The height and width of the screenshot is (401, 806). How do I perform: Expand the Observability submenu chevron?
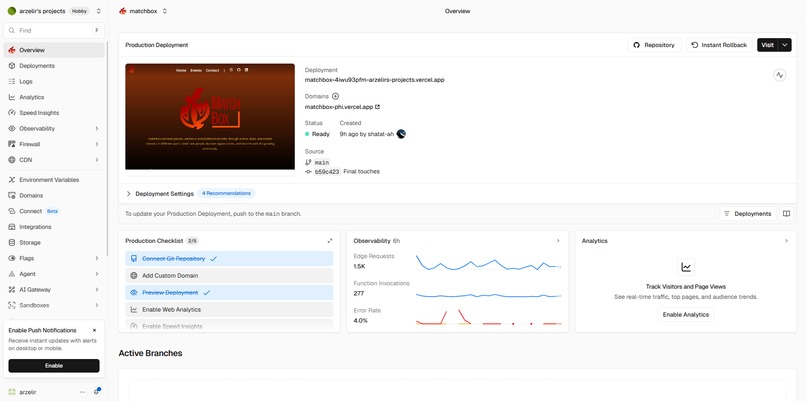pyautogui.click(x=97, y=129)
